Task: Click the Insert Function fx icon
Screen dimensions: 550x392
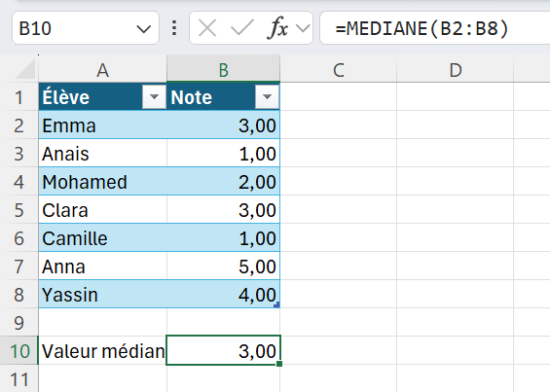Action: [x=277, y=28]
